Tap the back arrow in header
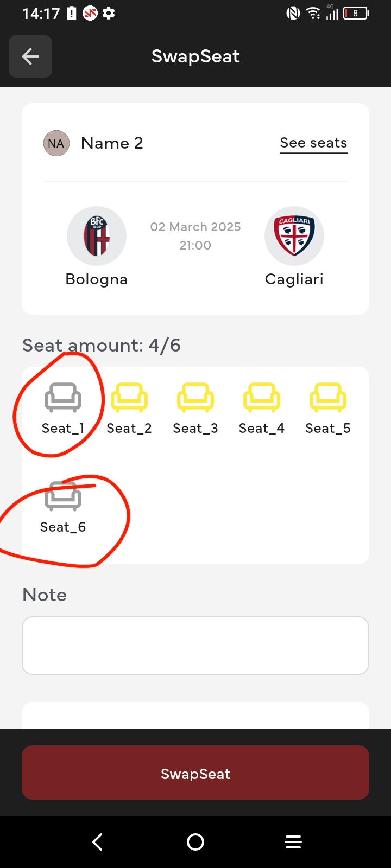Screen dimensions: 391x868 (30, 56)
